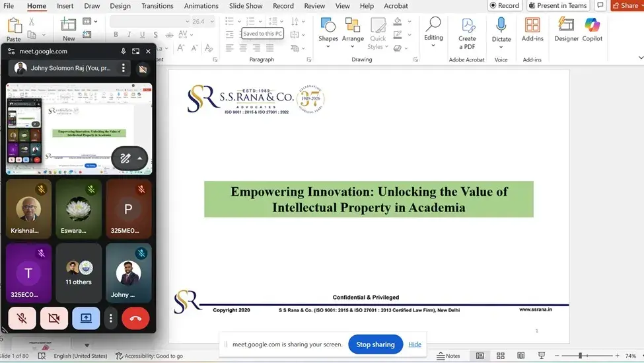The height and width of the screenshot is (363, 644).
Task: Toggle camera on in Meet
Action: [x=54, y=318]
